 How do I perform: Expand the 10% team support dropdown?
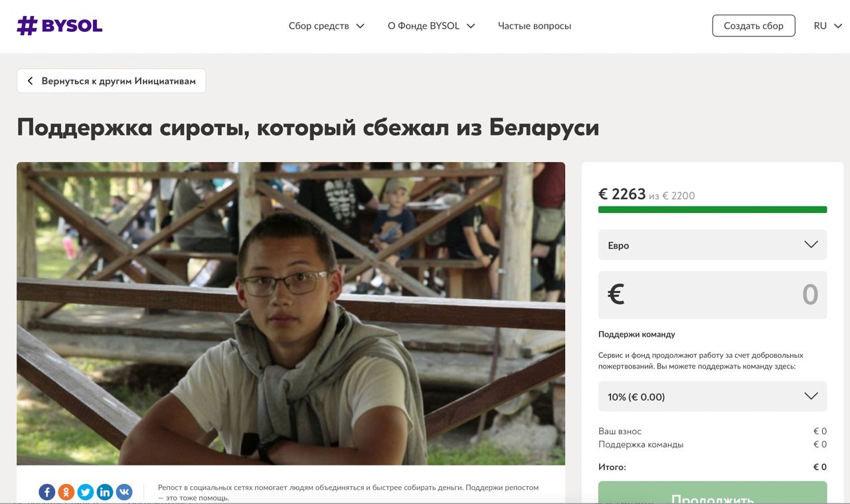(713, 396)
